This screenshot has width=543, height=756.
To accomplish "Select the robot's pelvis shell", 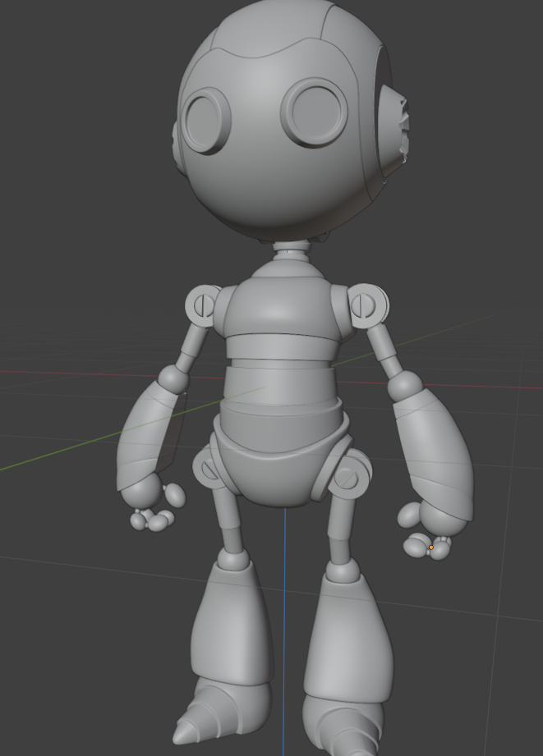I will coord(283,463).
